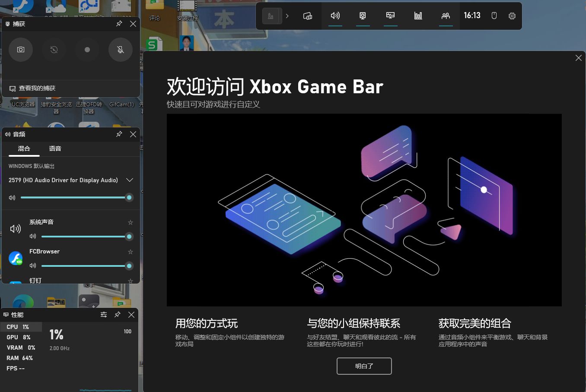Mute the Windows default output volume

tap(12, 198)
